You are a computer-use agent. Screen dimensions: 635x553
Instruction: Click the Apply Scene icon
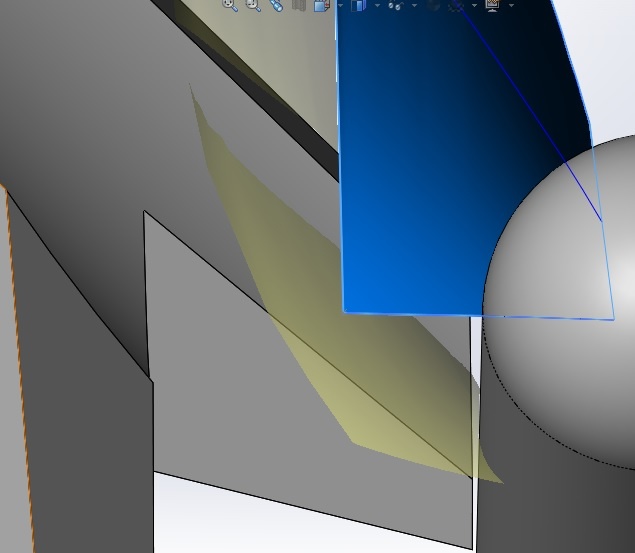pyautogui.click(x=456, y=5)
